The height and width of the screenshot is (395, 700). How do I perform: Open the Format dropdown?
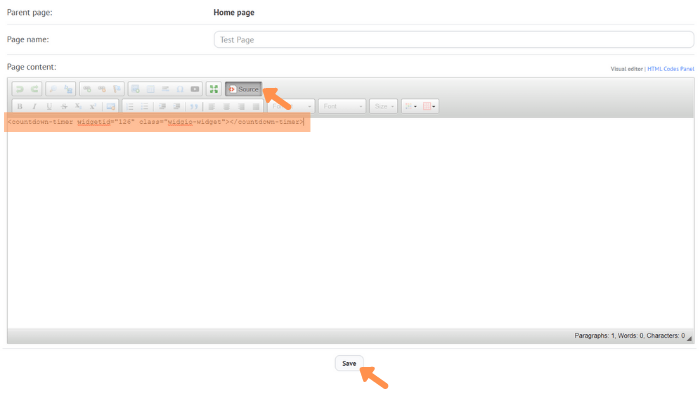click(x=292, y=106)
